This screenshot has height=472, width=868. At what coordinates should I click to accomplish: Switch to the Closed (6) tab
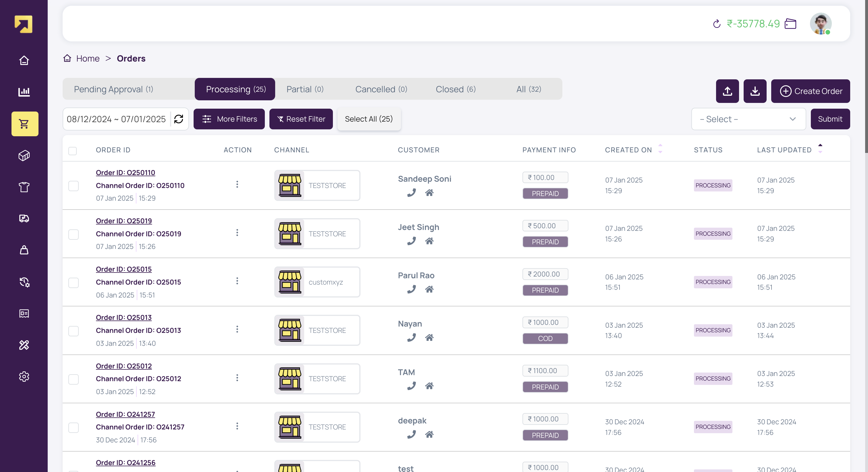(x=455, y=89)
